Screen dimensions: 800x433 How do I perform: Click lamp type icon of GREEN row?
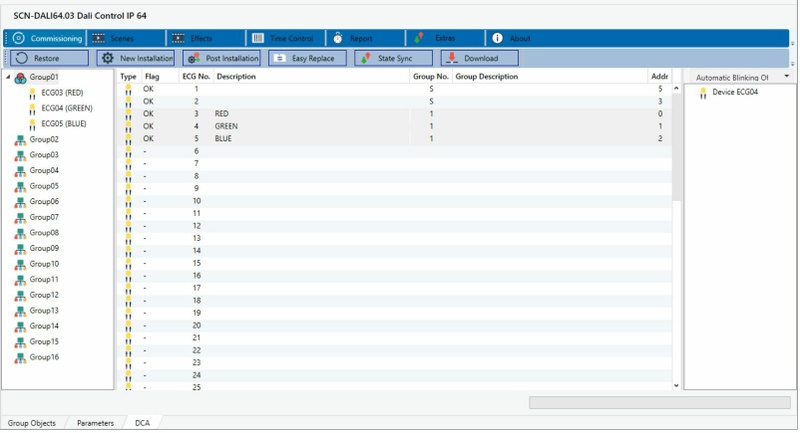128,126
